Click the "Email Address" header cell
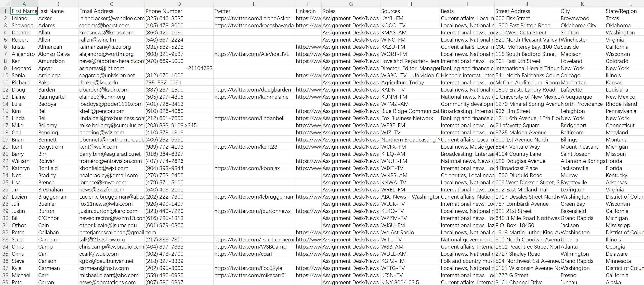This screenshot has height=285, width=644. tap(111, 11)
